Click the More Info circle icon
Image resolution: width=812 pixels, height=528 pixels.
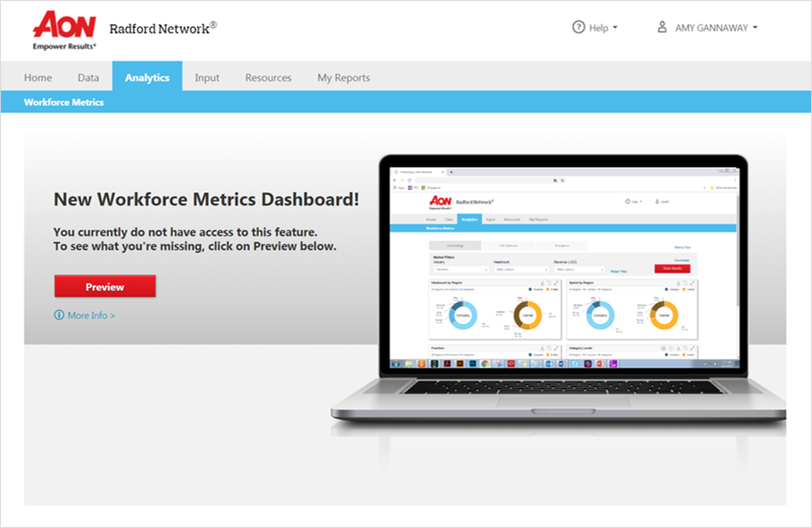point(59,315)
